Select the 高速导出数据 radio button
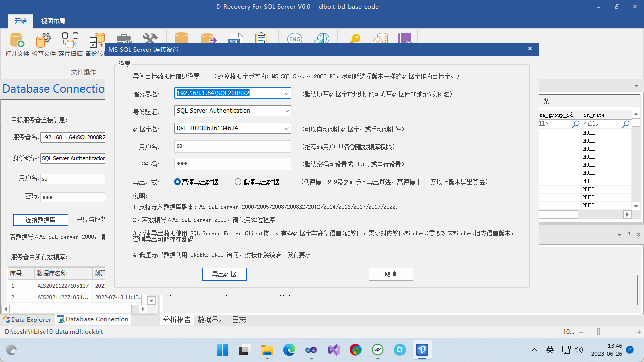The height and width of the screenshot is (362, 644). (178, 182)
